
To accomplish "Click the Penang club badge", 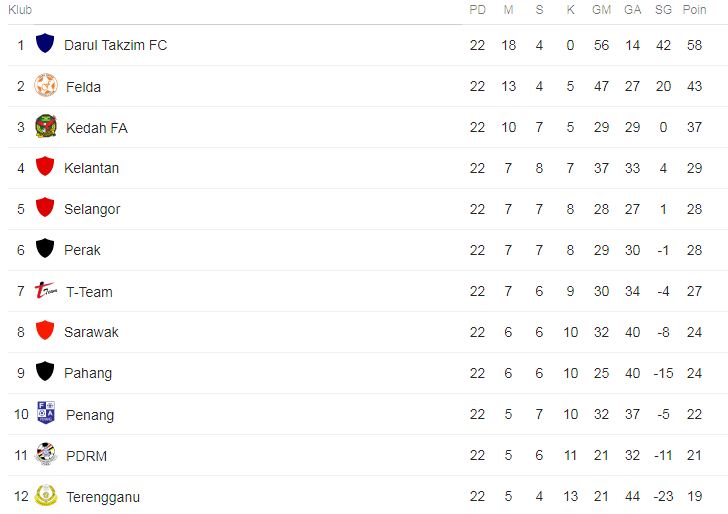I will coord(46,414).
